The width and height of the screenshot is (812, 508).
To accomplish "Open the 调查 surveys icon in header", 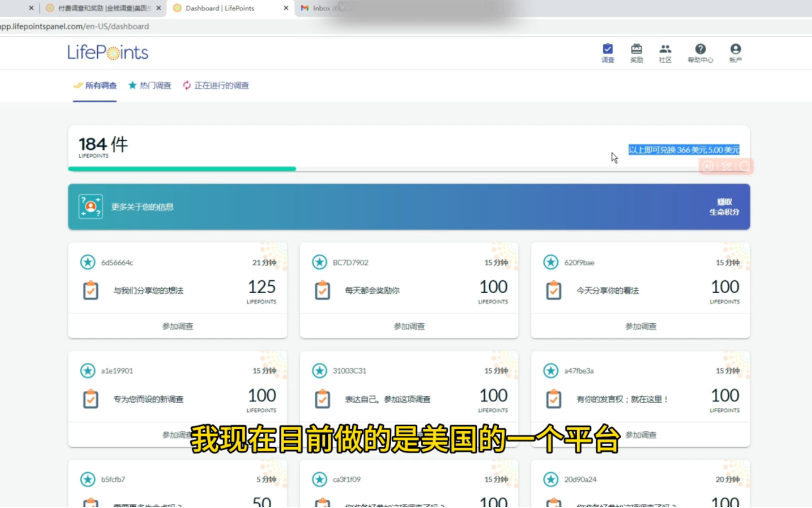I will 607,53.
